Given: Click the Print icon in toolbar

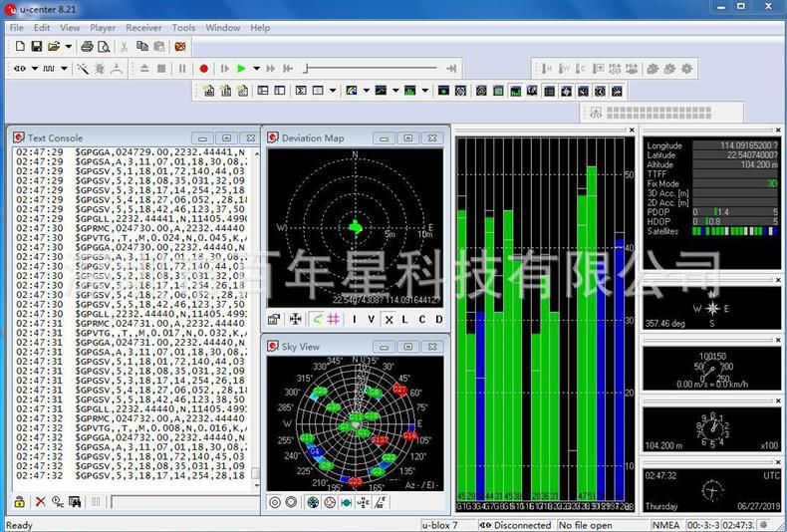Looking at the screenshot, I should point(87,46).
